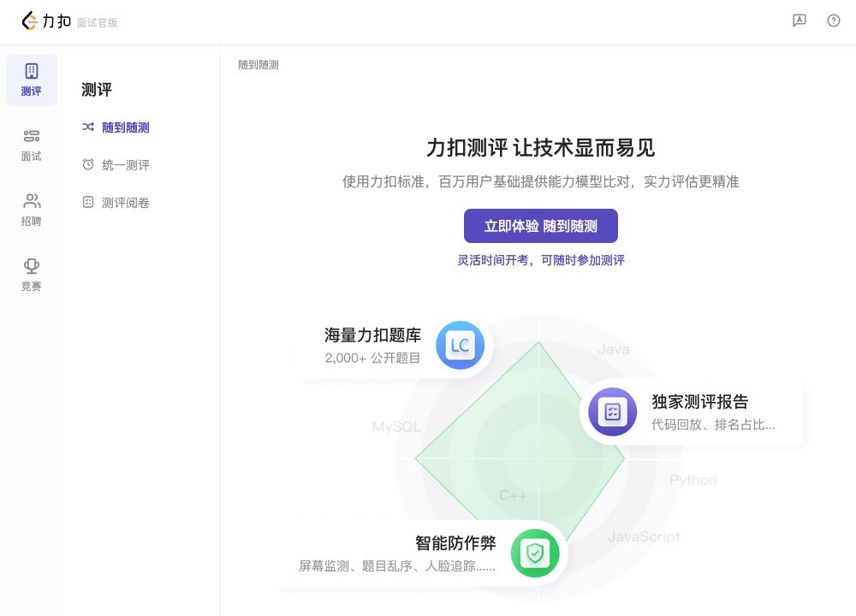This screenshot has height=616, width=856.
Task: Click the 海量力扣题库 card title
Action: click(x=372, y=335)
